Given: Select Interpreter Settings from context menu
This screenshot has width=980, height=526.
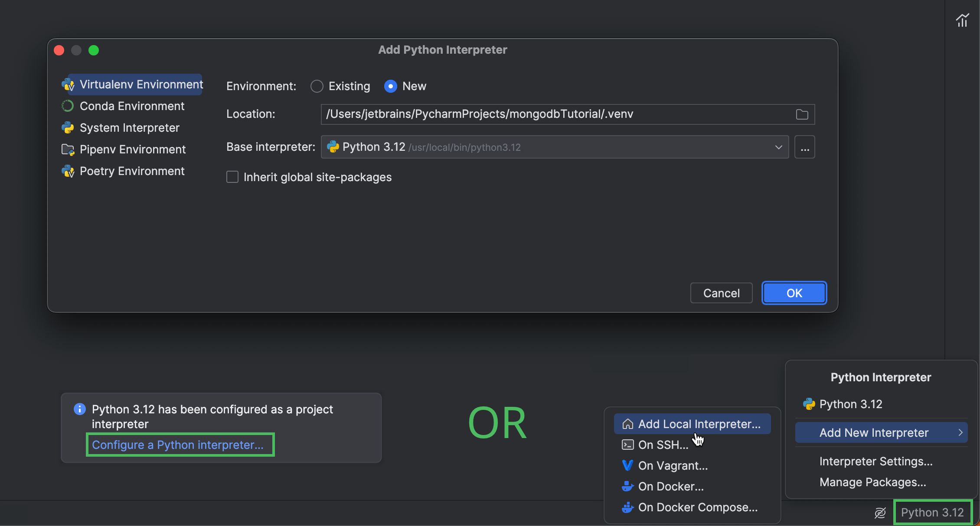Looking at the screenshot, I should coord(875,461).
